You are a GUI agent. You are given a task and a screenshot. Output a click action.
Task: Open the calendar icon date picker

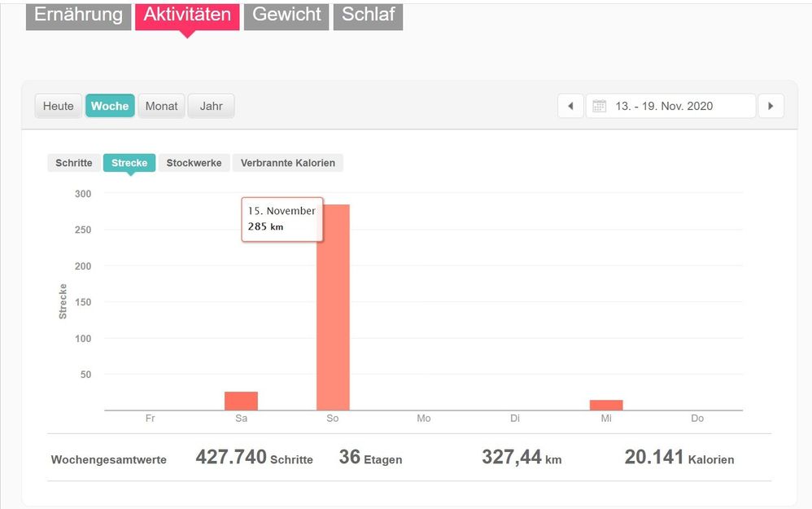[x=600, y=106]
